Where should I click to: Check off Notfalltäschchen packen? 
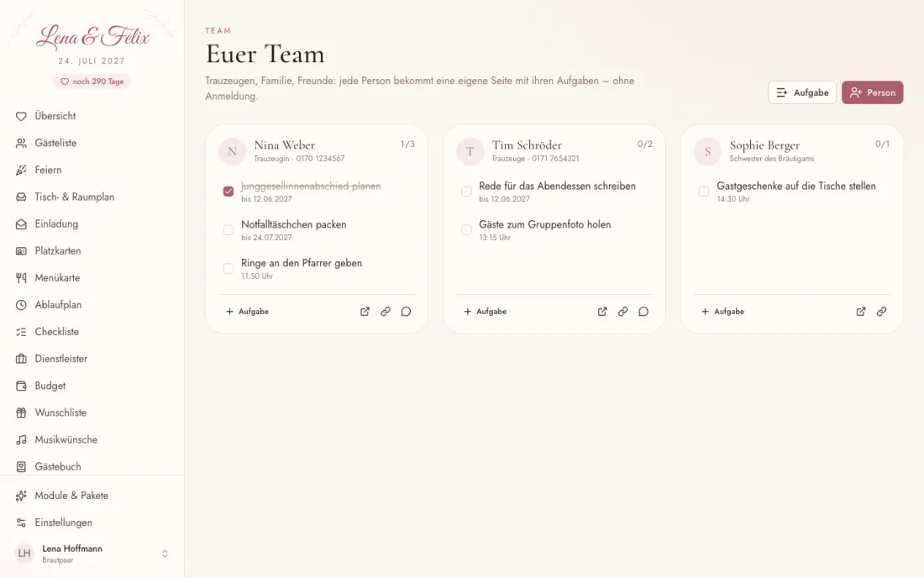(x=228, y=230)
